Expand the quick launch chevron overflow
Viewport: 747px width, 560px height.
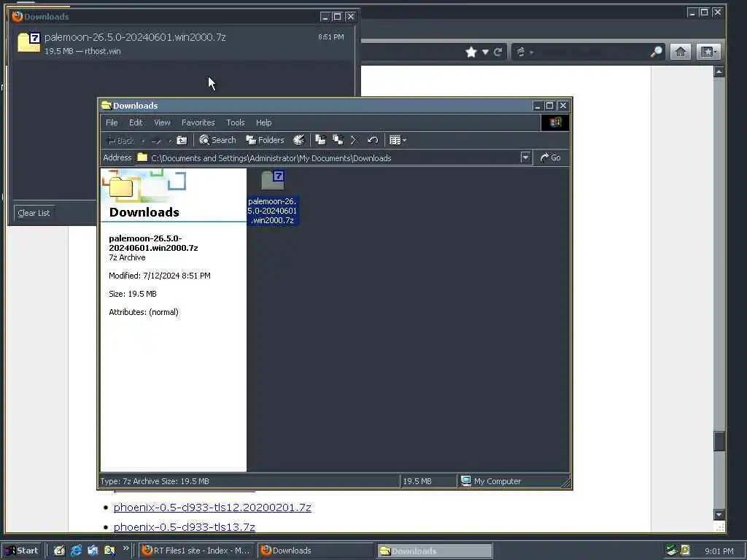coord(126,548)
